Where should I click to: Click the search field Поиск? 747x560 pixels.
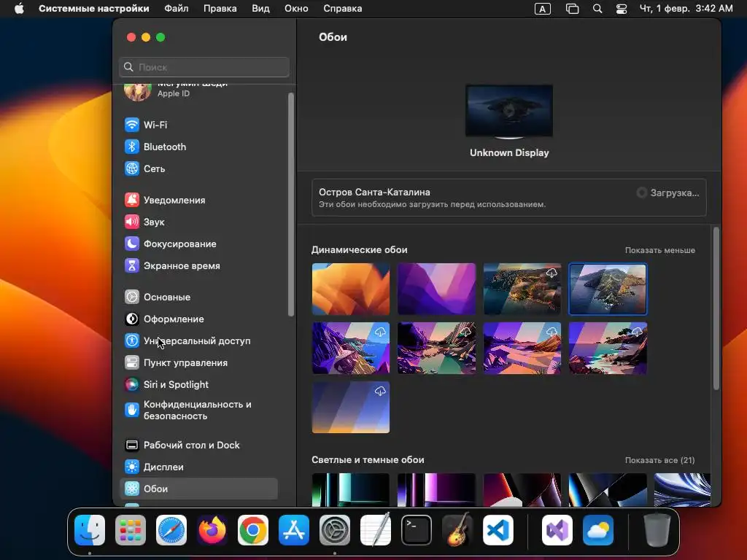coord(204,67)
